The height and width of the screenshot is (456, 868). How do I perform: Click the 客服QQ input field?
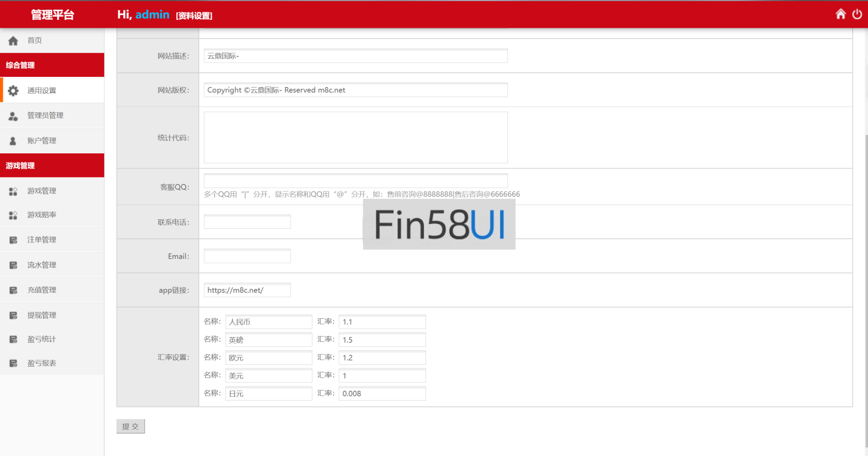pos(355,181)
